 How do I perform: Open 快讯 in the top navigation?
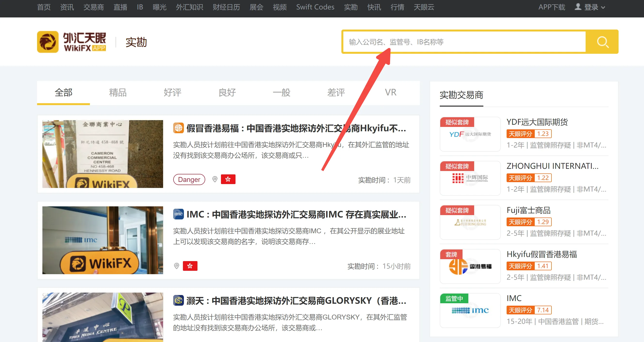click(374, 7)
